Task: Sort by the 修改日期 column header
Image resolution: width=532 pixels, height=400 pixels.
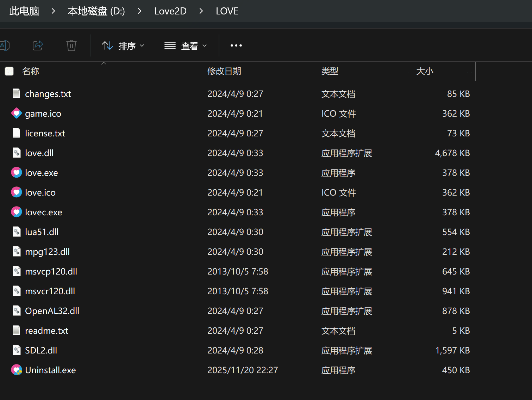Action: (224, 71)
